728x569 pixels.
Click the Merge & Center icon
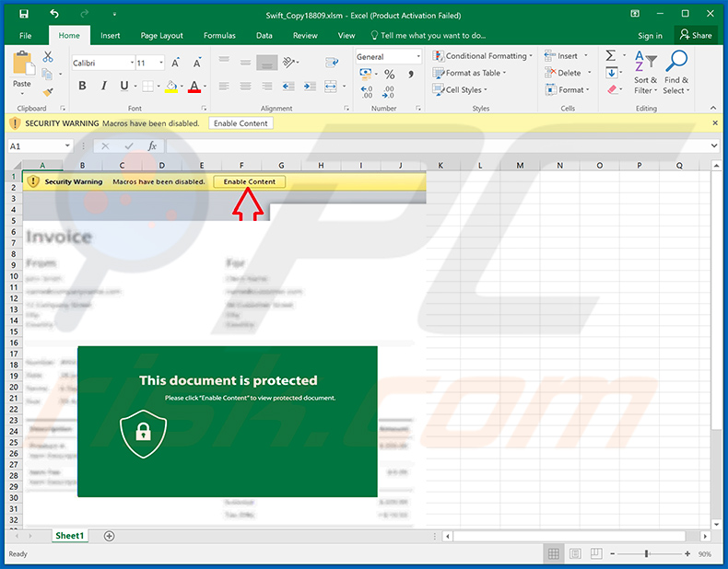click(x=331, y=87)
